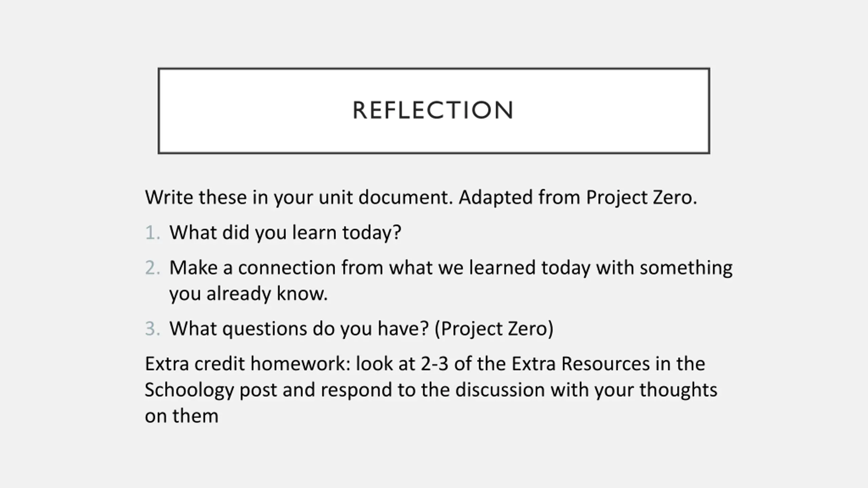Click the '(Project Zero)' citation in item 3

click(494, 329)
